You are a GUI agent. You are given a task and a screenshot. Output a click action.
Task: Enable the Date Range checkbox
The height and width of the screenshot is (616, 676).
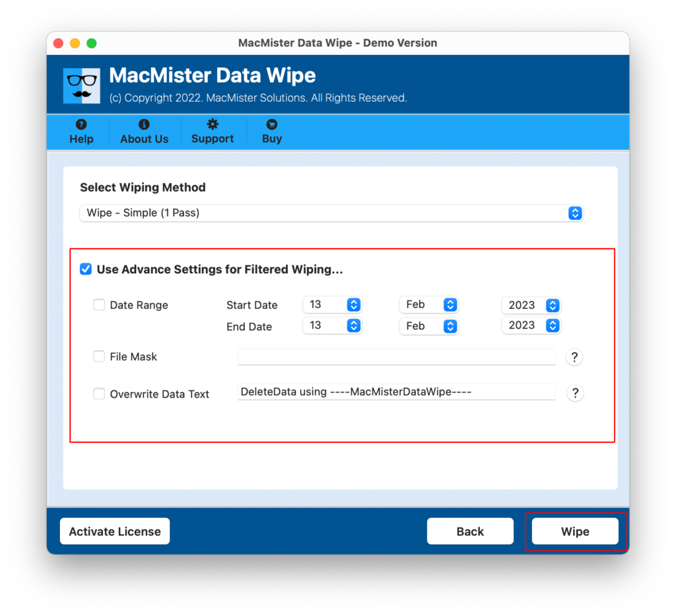[99, 305]
